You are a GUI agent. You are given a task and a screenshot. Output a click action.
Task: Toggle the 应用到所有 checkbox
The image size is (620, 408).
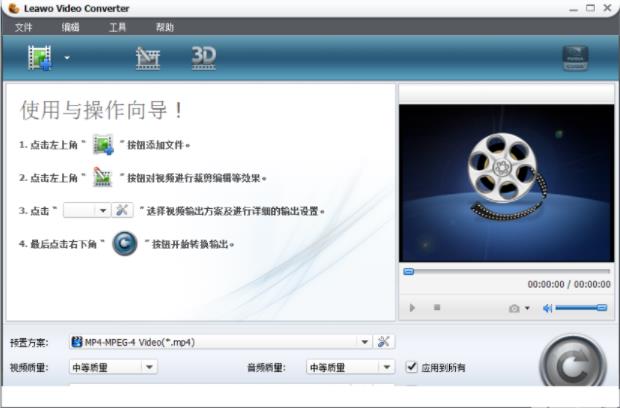tap(412, 367)
